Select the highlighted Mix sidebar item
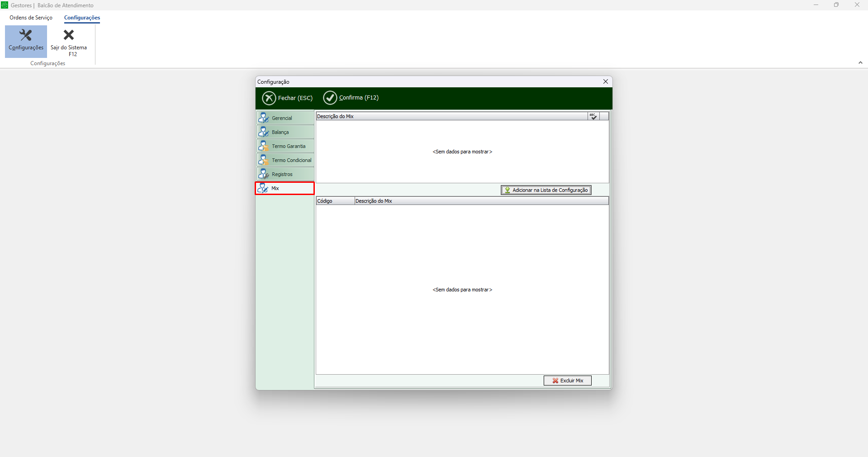868x457 pixels. coord(285,188)
